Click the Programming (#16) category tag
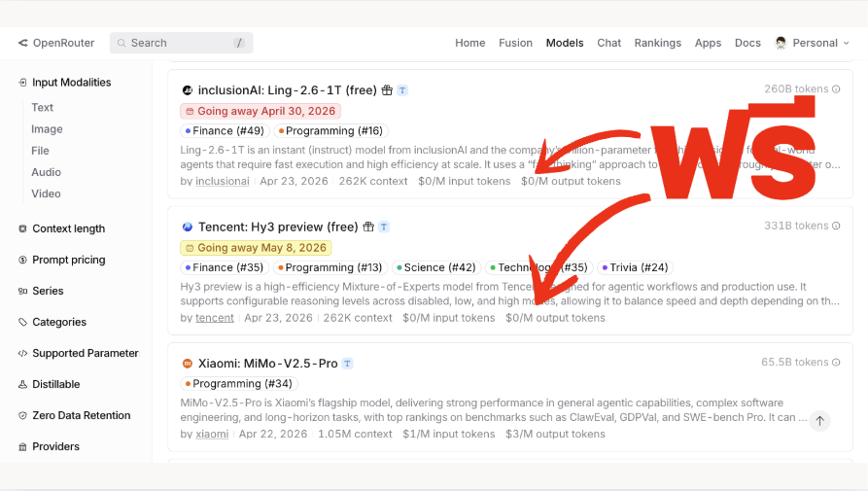This screenshot has width=868, height=491. coord(330,131)
